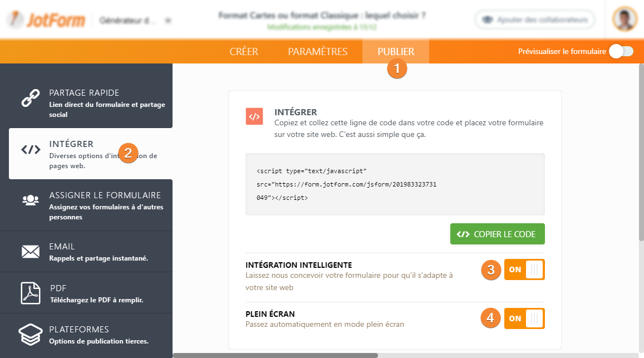Open the PDF sidebar section
Screen dimensions: 644x358
point(86,293)
